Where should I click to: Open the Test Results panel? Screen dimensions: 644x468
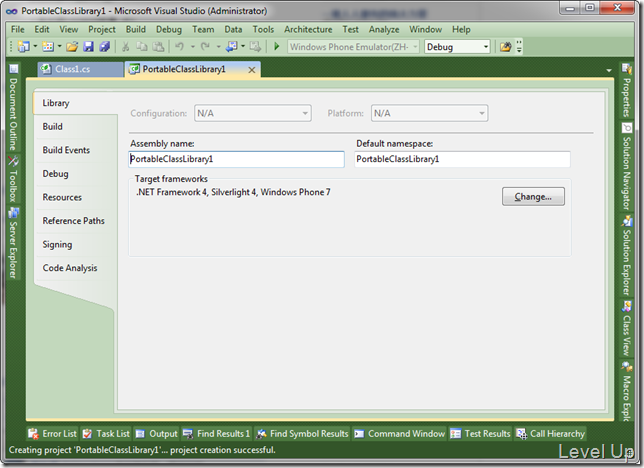[x=480, y=433]
